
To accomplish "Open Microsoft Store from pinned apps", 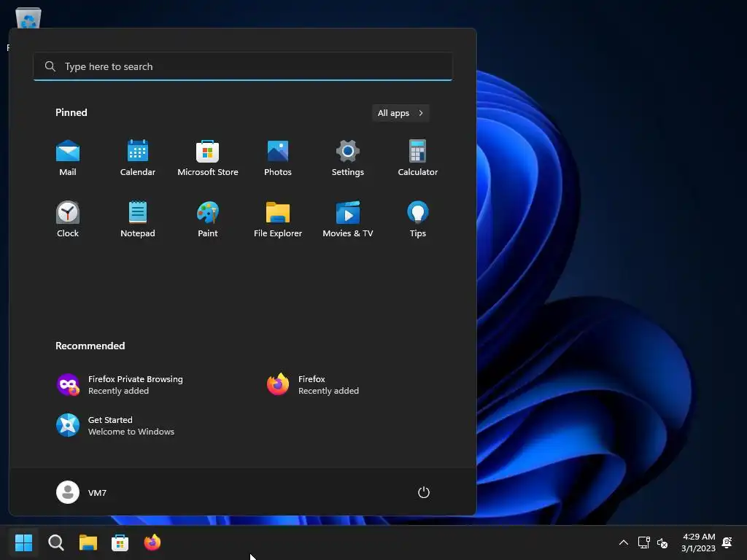I will pyautogui.click(x=208, y=158).
